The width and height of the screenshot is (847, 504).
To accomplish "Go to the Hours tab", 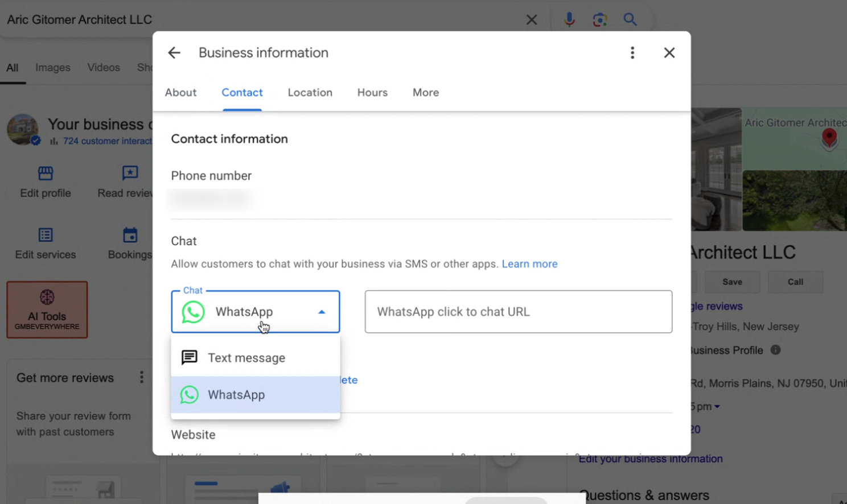I will pos(372,93).
